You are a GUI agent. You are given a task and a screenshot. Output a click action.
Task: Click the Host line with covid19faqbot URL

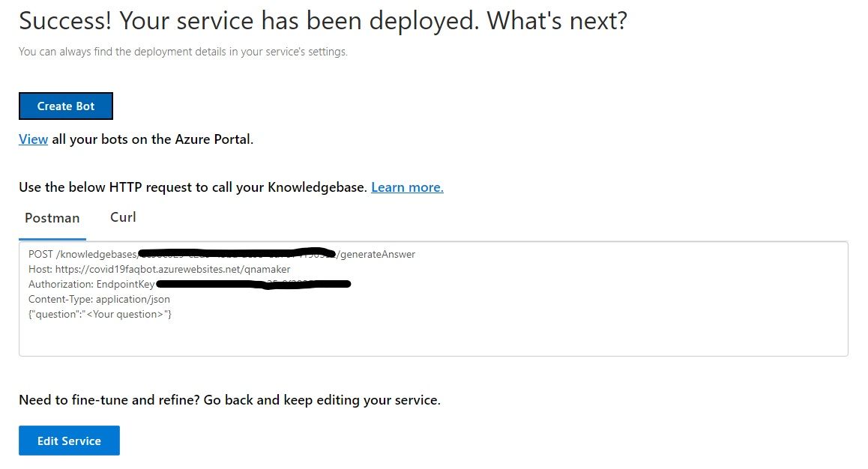161,269
